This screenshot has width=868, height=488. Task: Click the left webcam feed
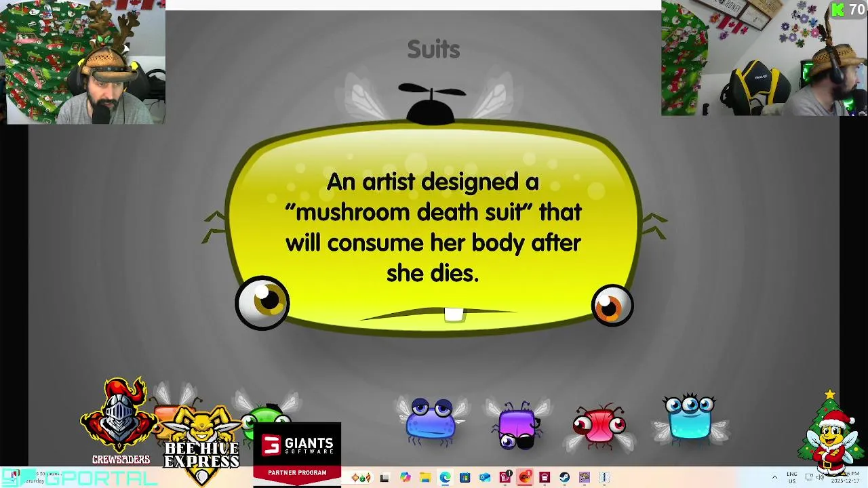(x=83, y=62)
